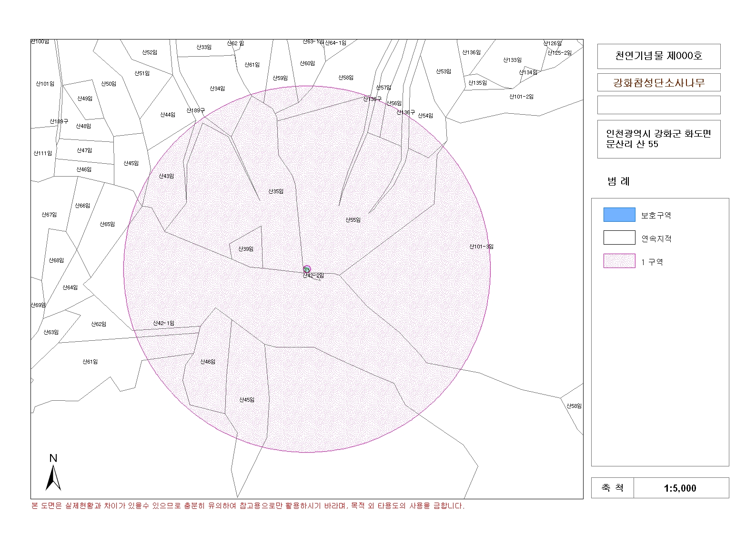The height and width of the screenshot is (534, 756).
Task: Click the north arrow compass symbol
Action: coord(53,473)
